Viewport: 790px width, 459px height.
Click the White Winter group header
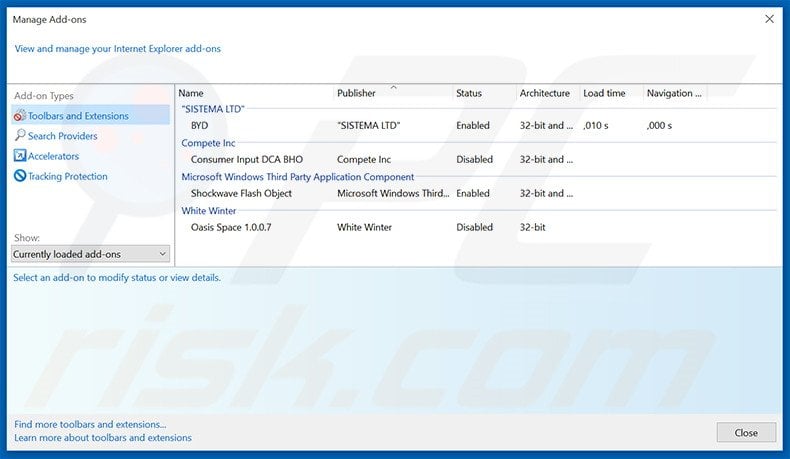209,210
